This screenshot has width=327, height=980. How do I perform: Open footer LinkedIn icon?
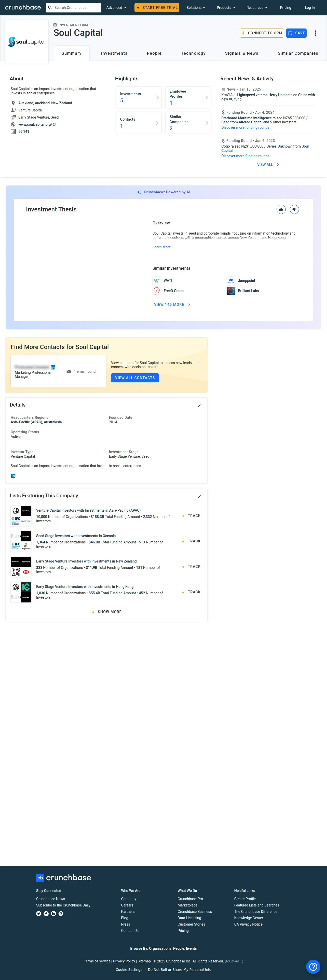[x=53, y=913]
